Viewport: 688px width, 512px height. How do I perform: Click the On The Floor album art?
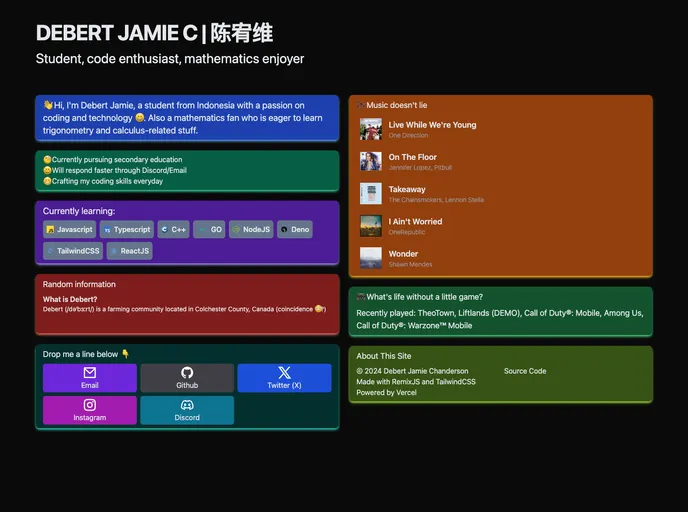pos(371,161)
